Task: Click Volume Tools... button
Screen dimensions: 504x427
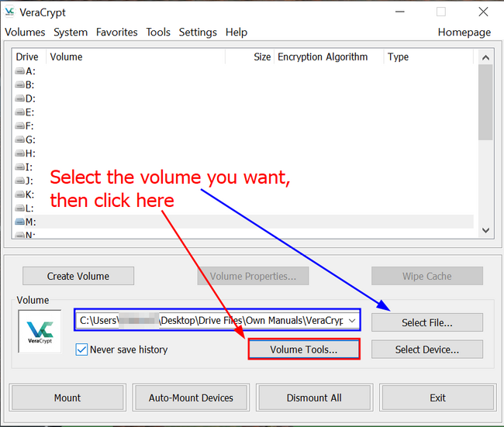Action: pyautogui.click(x=304, y=350)
